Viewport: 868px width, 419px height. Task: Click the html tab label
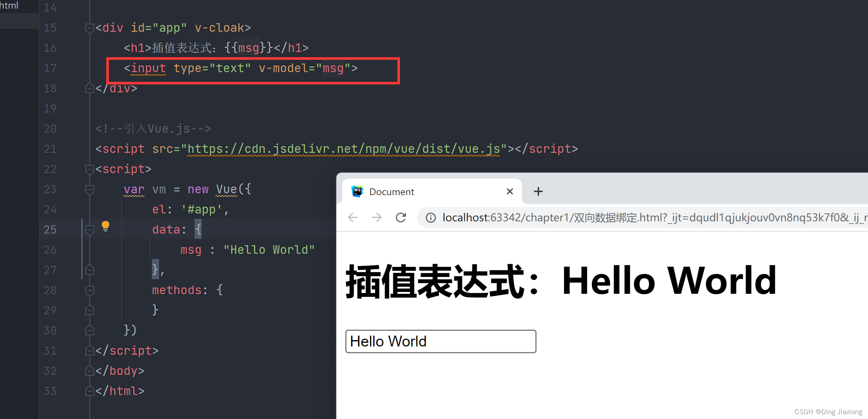(x=9, y=5)
